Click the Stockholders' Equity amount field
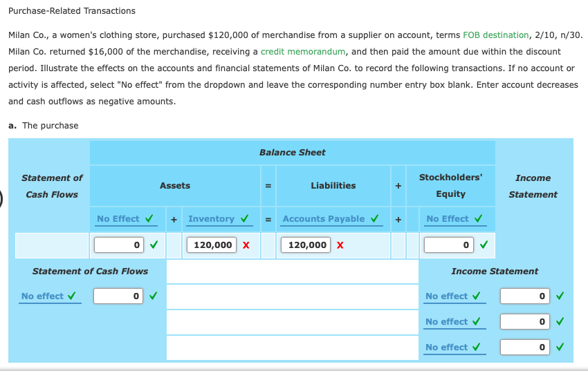Viewport: 588px width, 371px height. point(449,245)
